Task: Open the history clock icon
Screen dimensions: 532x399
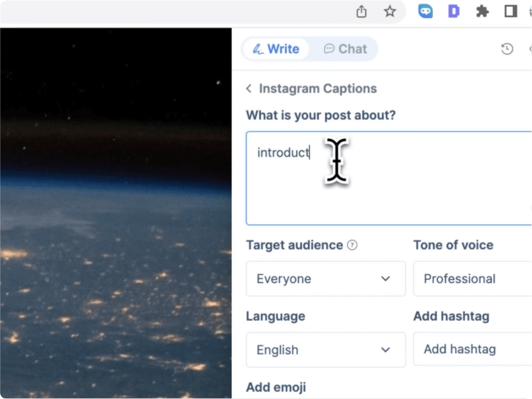Action: point(507,49)
